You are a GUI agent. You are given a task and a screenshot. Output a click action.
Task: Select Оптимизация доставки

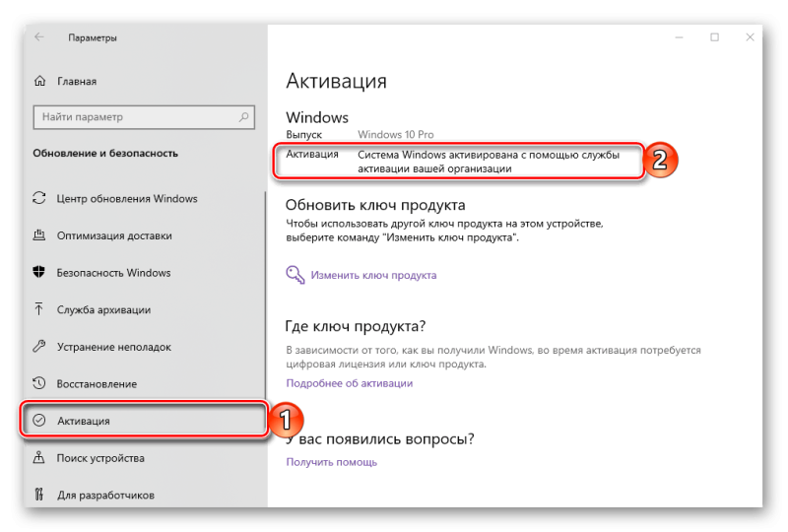pyautogui.click(x=114, y=235)
